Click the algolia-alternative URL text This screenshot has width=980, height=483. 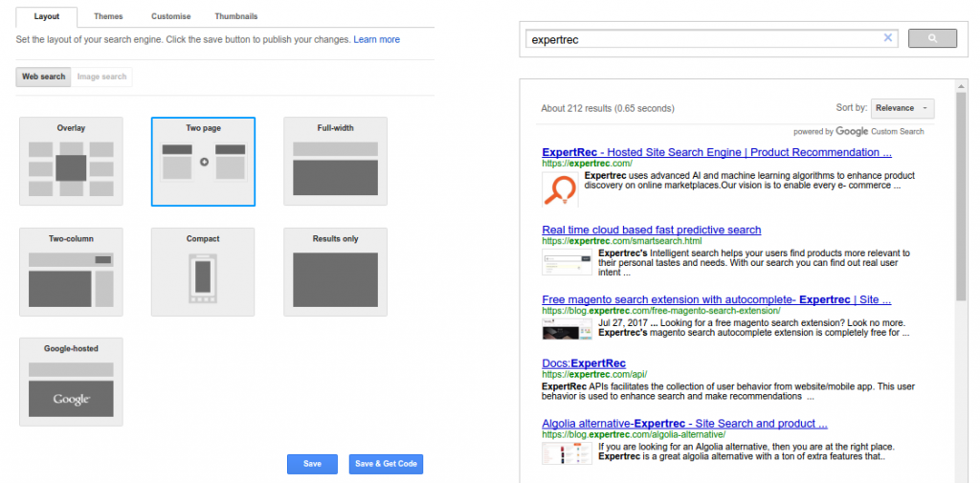[x=634, y=434]
